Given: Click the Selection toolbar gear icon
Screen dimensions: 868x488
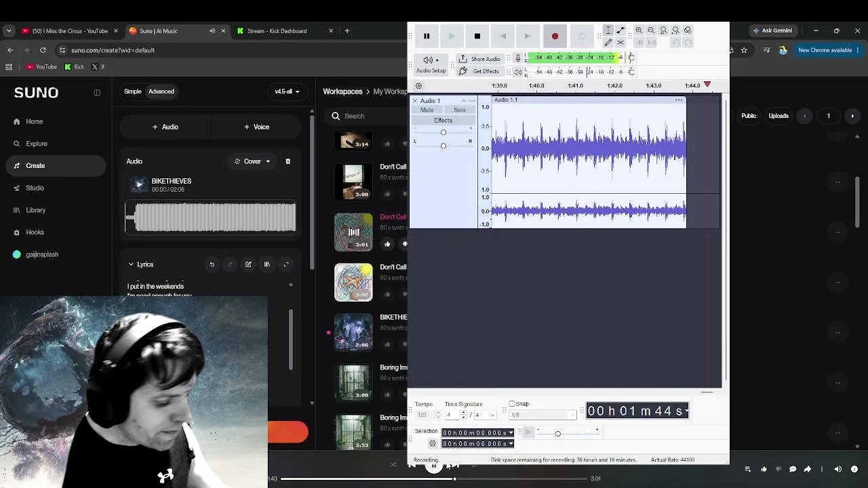Looking at the screenshot, I should click(433, 444).
